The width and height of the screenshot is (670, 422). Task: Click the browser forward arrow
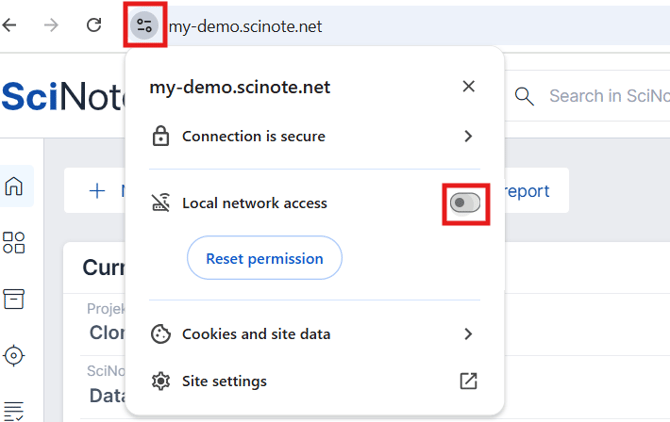pos(51,25)
